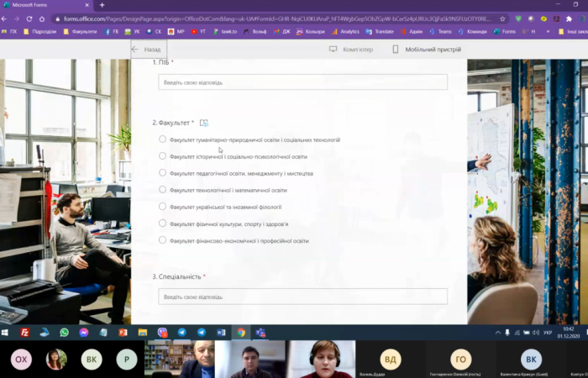Switch preview to Мобільний пристрій view
This screenshot has height=378, width=588.
coord(427,50)
